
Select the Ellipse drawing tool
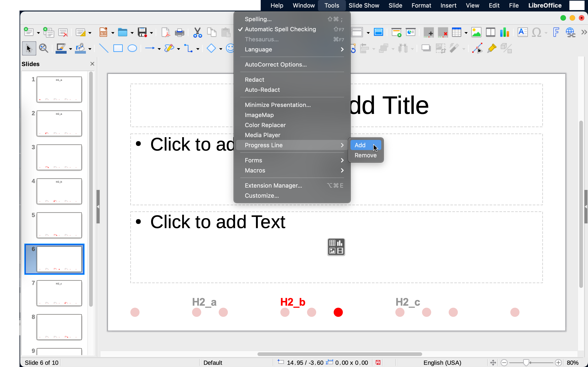[132, 48]
